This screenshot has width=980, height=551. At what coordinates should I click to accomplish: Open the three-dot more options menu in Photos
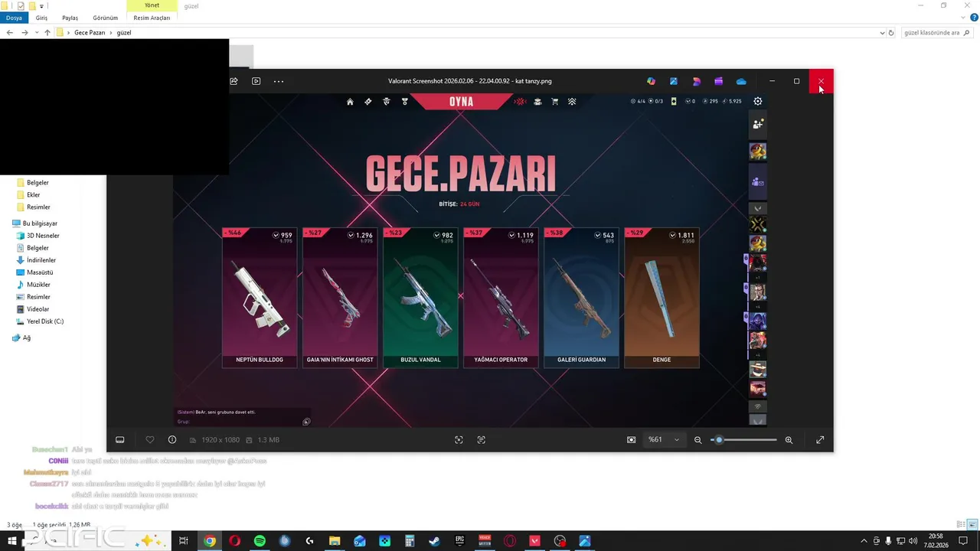pos(279,81)
